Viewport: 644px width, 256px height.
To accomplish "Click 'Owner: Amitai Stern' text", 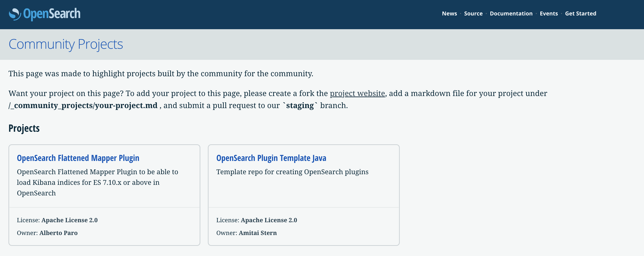I will coord(246,233).
